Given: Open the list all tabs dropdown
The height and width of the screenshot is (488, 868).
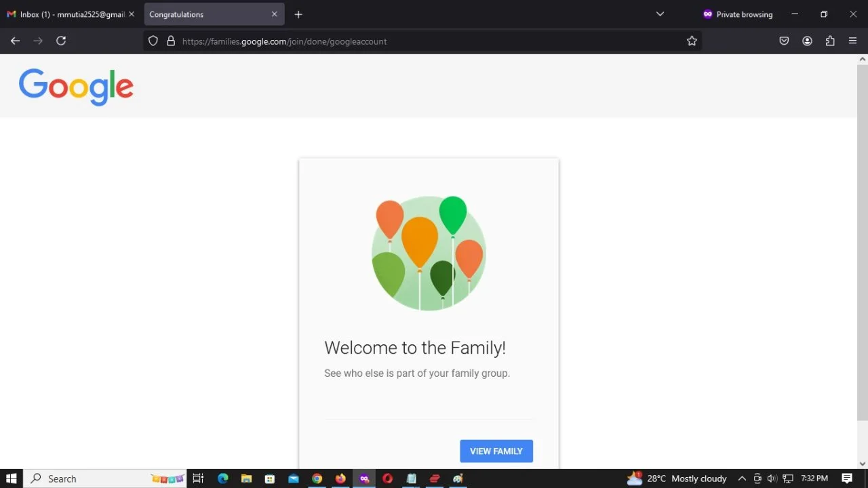Looking at the screenshot, I should (x=660, y=14).
